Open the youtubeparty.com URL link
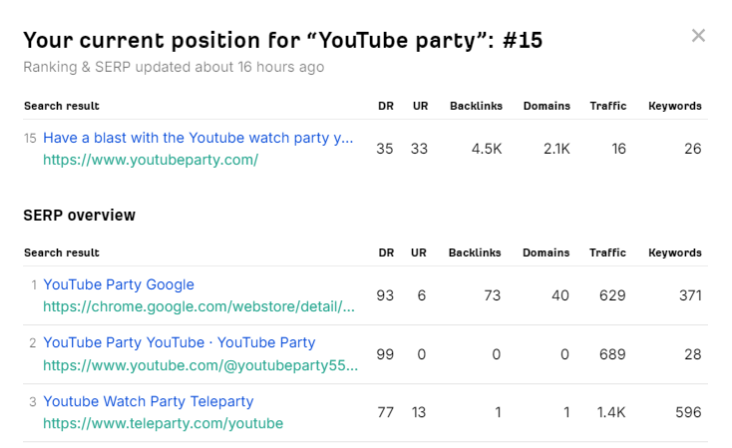Screen dimensions: 732x448 click(x=150, y=159)
